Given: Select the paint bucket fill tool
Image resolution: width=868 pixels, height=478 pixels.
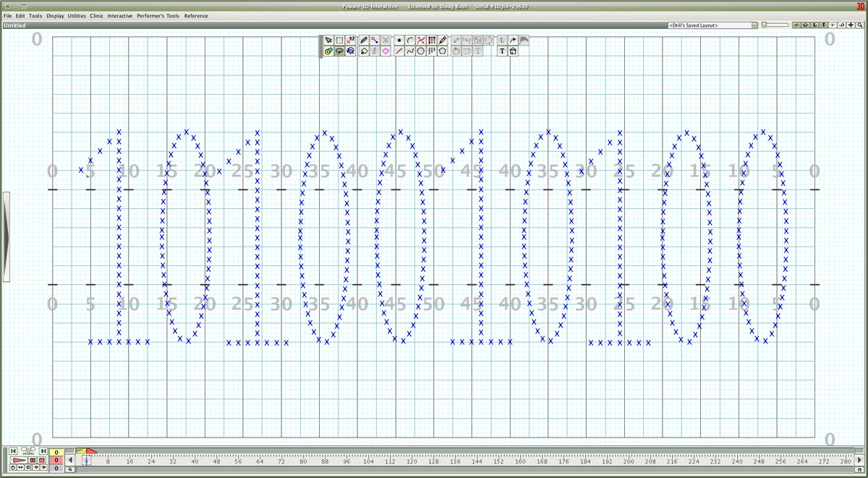Looking at the screenshot, I should click(364, 51).
